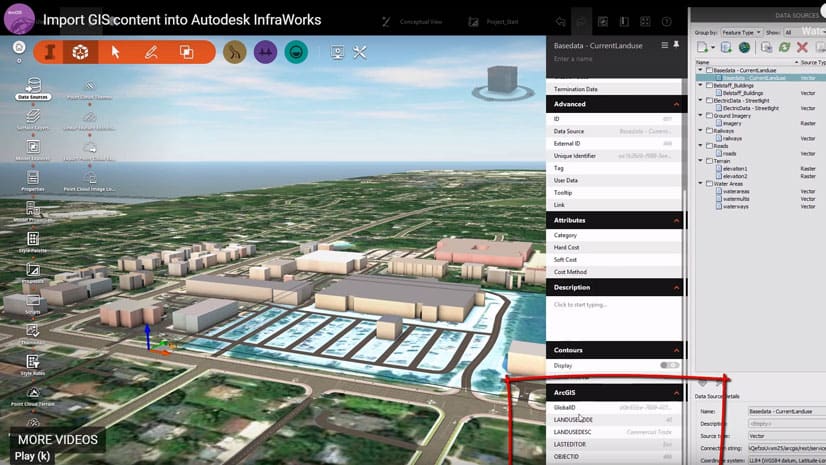Screen dimensions: 826x465
Task: Open the add file data source dropdown arrow
Action: 713,48
